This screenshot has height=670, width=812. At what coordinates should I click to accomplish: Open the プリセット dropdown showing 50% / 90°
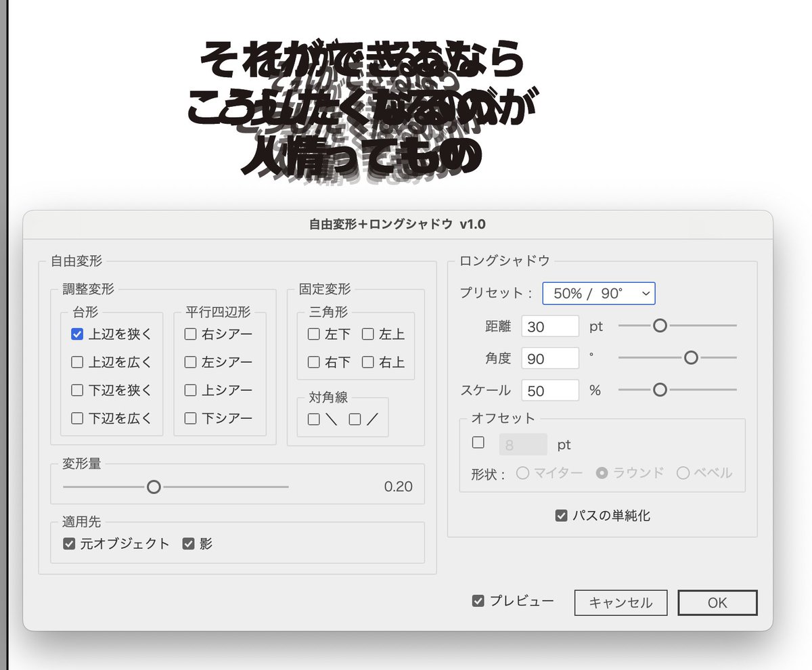pos(598,293)
